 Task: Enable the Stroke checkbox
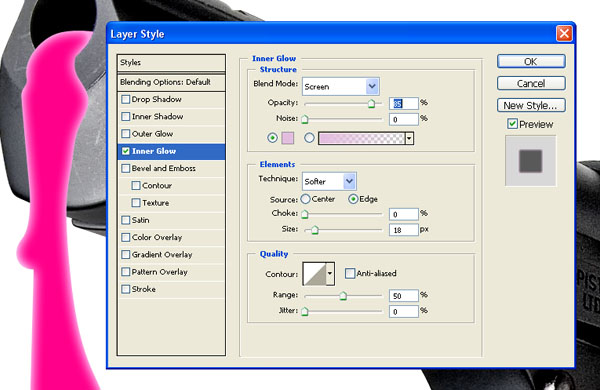126,289
